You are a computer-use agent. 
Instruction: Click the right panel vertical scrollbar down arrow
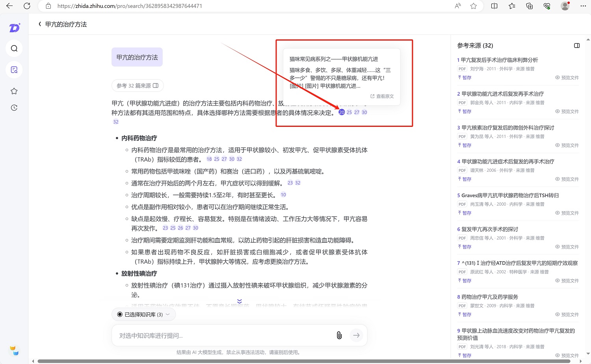588,354
